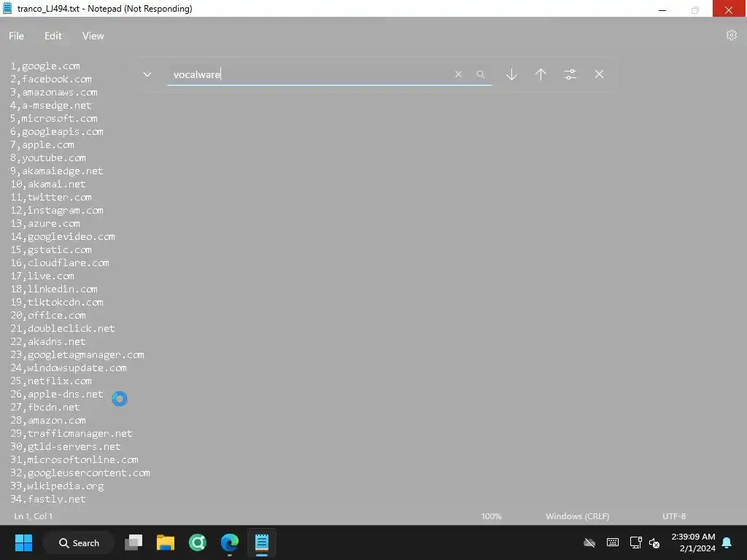
Task: Click the touch keyboard tray icon
Action: click(x=613, y=542)
